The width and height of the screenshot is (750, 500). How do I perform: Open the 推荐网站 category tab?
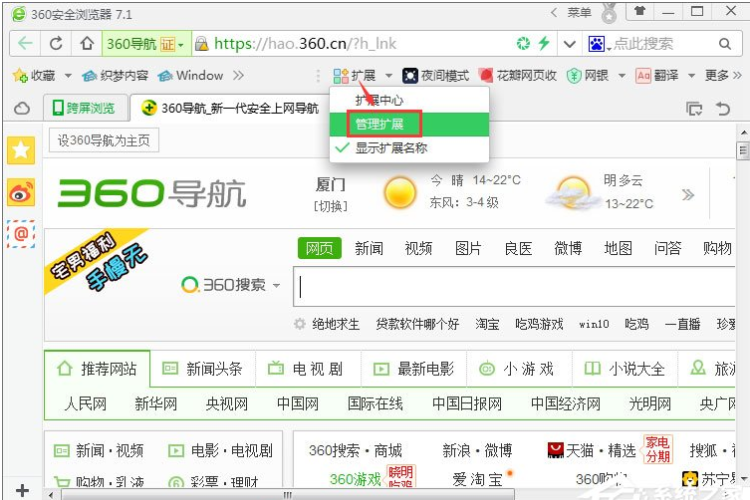[97, 369]
